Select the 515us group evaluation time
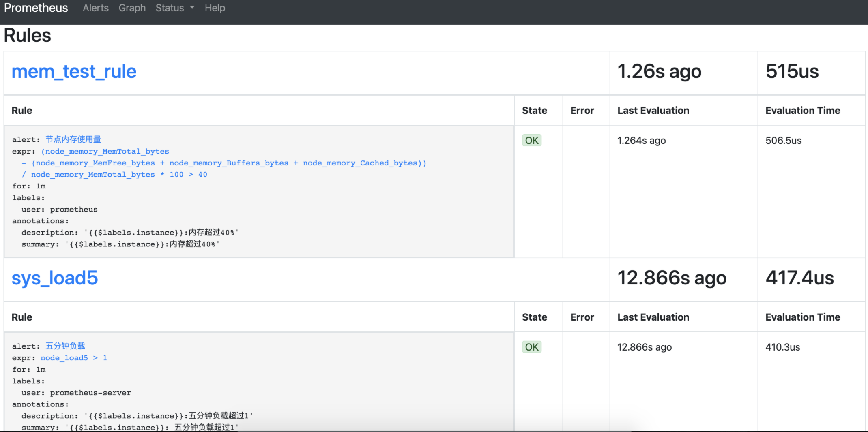This screenshot has height=432, width=868. 792,71
